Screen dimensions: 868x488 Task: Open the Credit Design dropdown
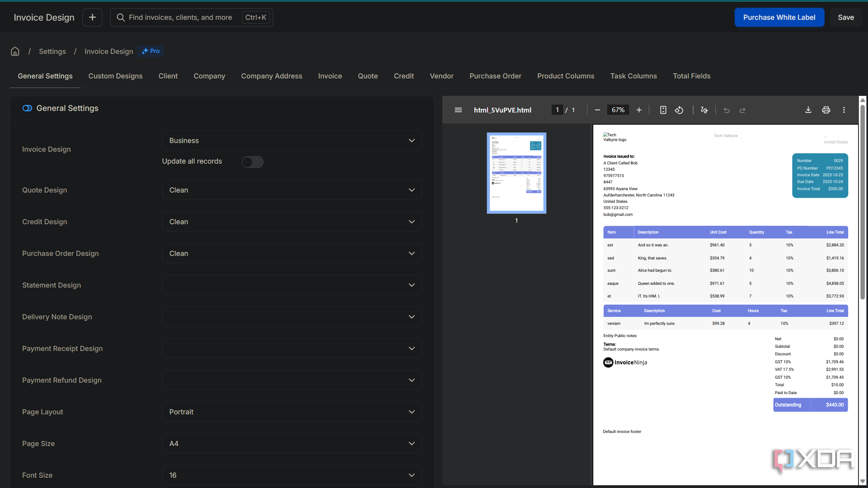coord(292,222)
